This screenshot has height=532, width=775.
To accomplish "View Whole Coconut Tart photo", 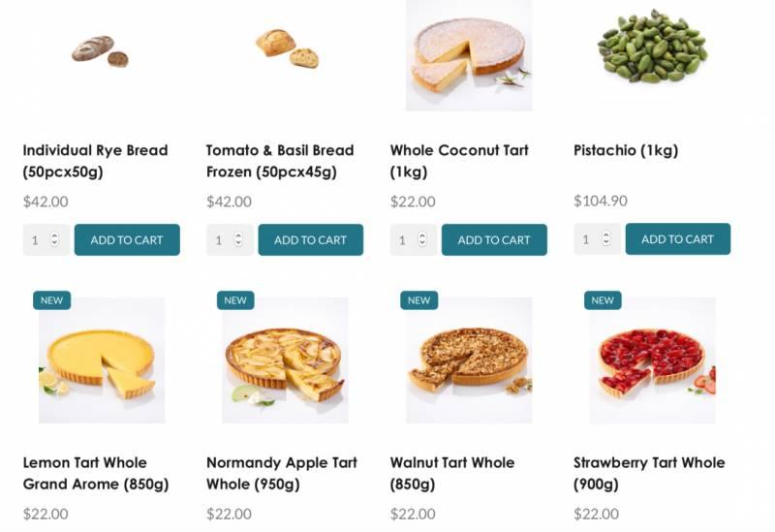I will pyautogui.click(x=469, y=53).
